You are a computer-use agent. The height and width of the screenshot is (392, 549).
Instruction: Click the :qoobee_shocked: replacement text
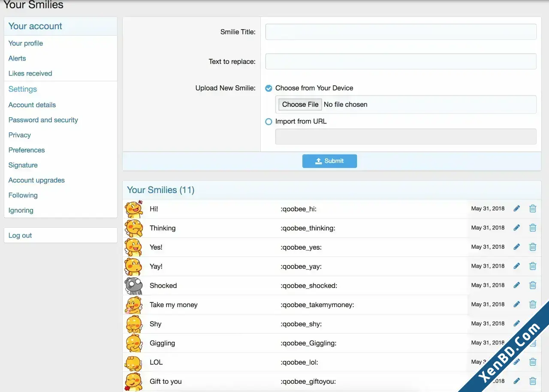[309, 286]
